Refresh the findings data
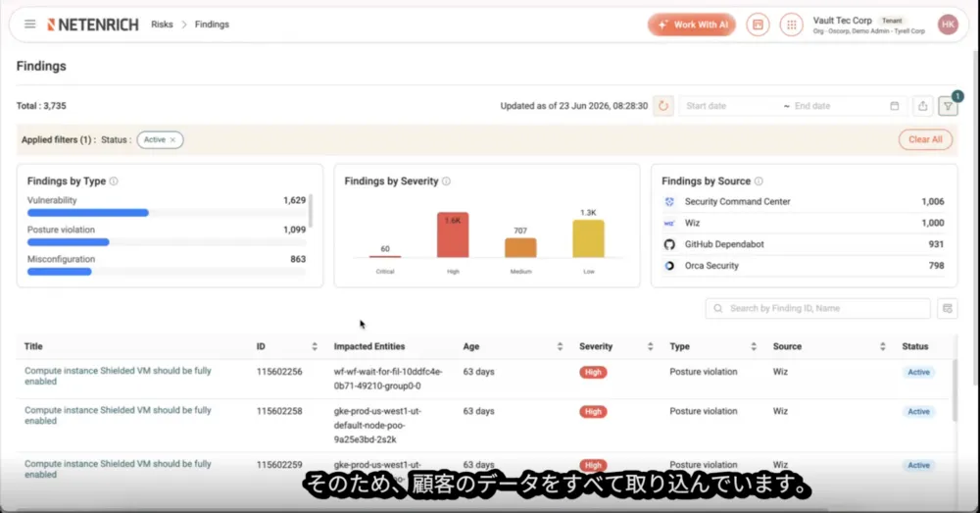The width and height of the screenshot is (980, 513). point(663,106)
